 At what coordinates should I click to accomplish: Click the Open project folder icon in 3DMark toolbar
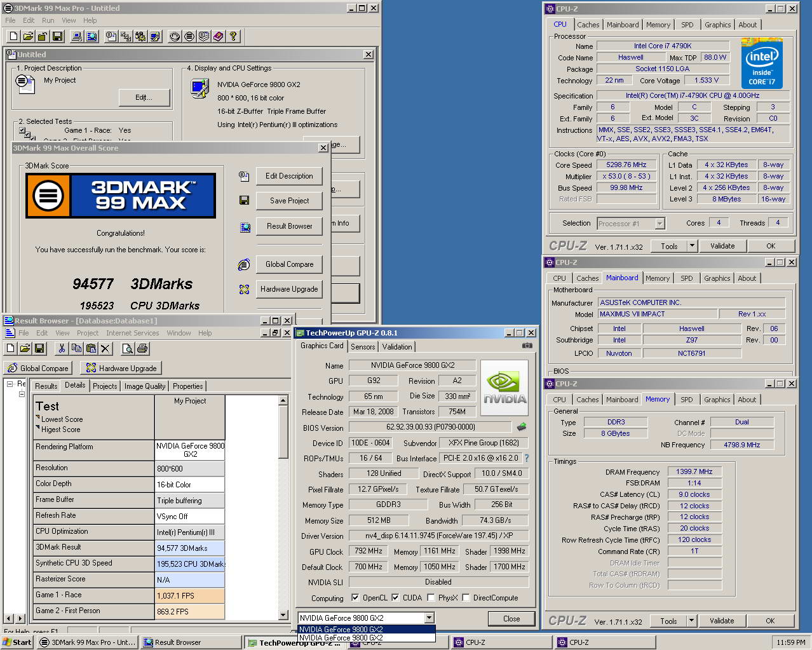pos(28,36)
